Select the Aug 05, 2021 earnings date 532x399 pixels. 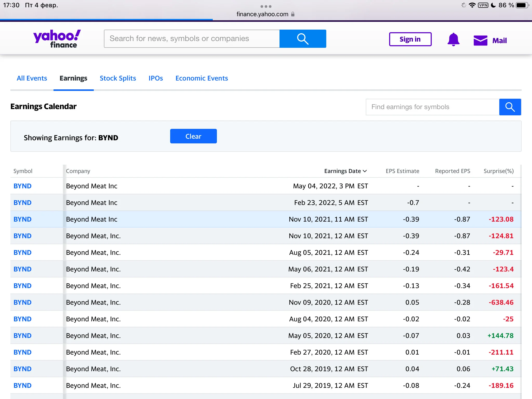(329, 252)
